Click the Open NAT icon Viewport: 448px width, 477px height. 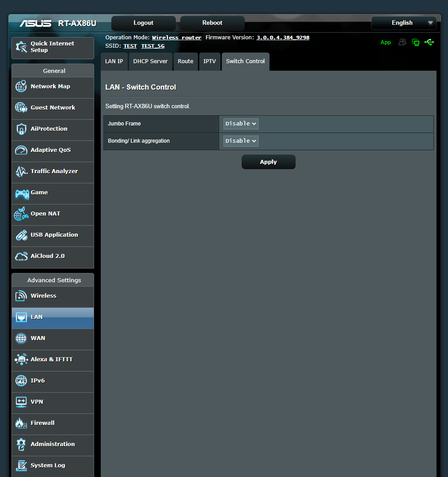coord(21,214)
